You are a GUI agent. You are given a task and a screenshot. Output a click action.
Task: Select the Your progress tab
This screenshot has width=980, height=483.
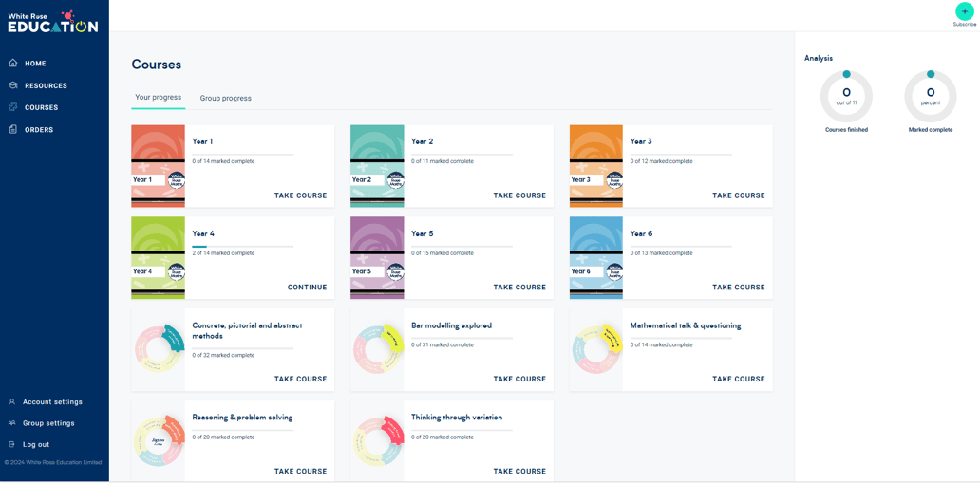159,98
